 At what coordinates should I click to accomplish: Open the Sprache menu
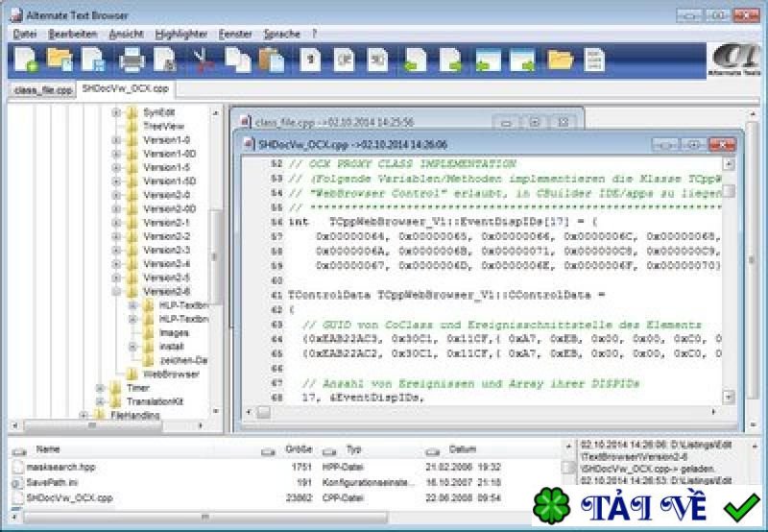coord(281,34)
